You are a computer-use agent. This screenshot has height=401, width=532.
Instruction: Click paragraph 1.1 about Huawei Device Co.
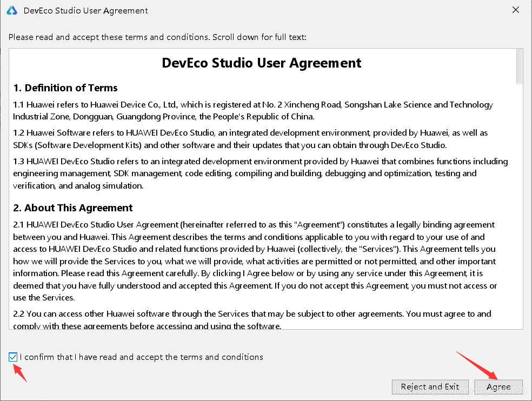click(x=253, y=111)
